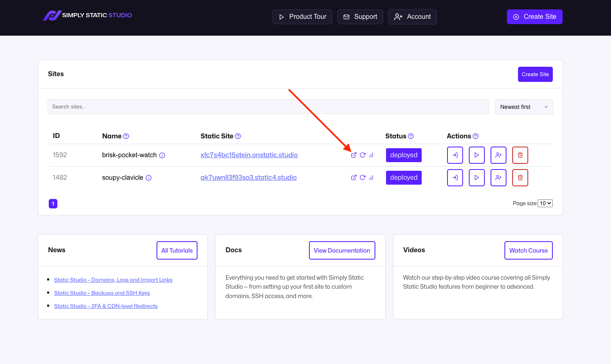Open qk7uwnll3f93so3.static4.studio link
Viewport: 611px width, 364px height.
(249, 178)
